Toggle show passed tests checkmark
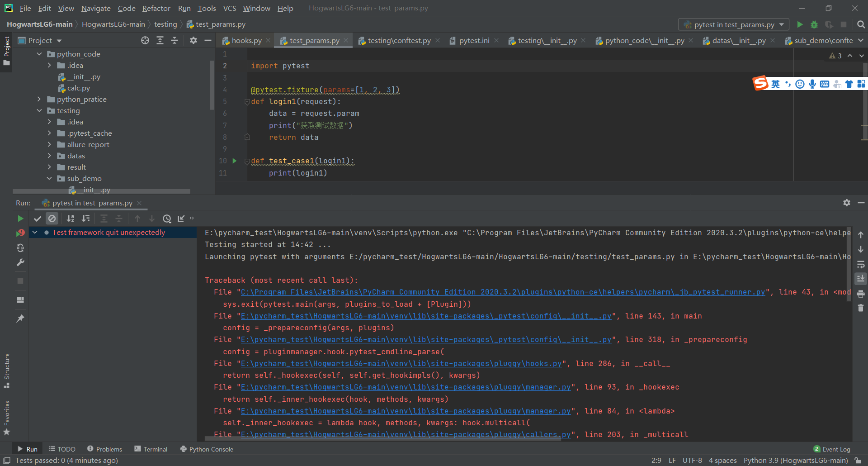Screen dimensions: 868x466 pyautogui.click(x=38, y=219)
